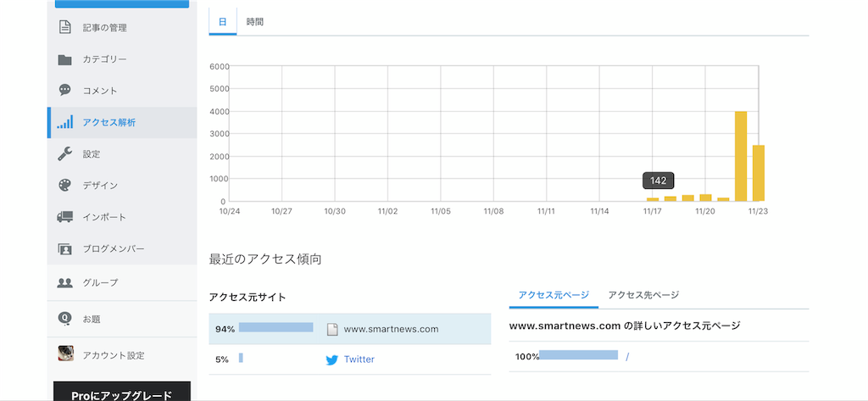Select アクセス解析 in the sidebar

(x=122, y=122)
